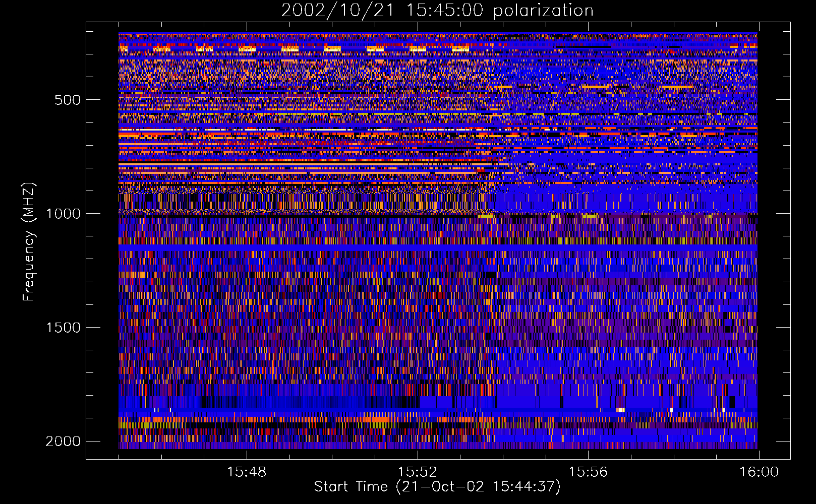This screenshot has width=816, height=504.
Task: Click the 16:00 time tick label
Action: 759,472
